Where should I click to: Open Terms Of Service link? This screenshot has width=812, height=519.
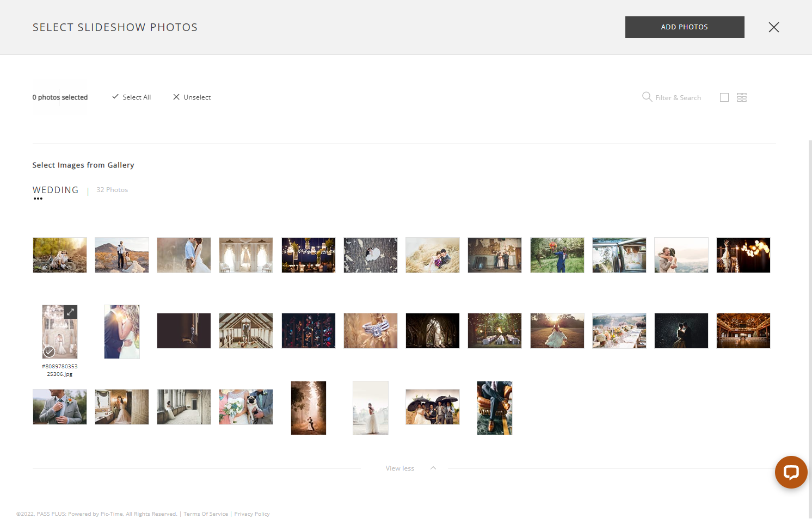206,514
